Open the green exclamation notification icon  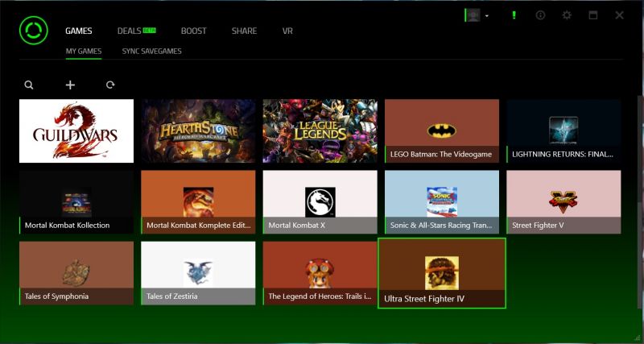point(514,15)
